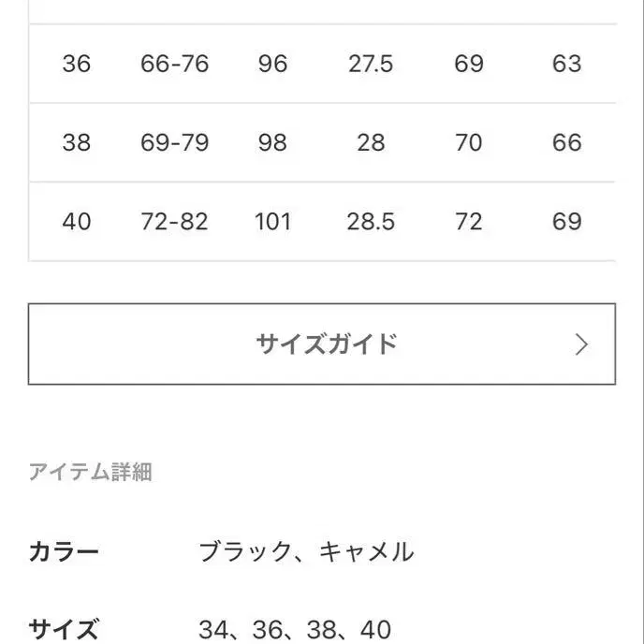
Task: Click the 72-82 range cell
Action: coord(174,222)
